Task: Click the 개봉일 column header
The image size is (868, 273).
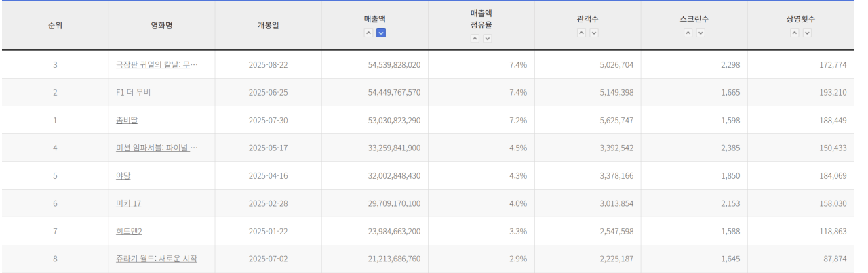Action: (268, 26)
